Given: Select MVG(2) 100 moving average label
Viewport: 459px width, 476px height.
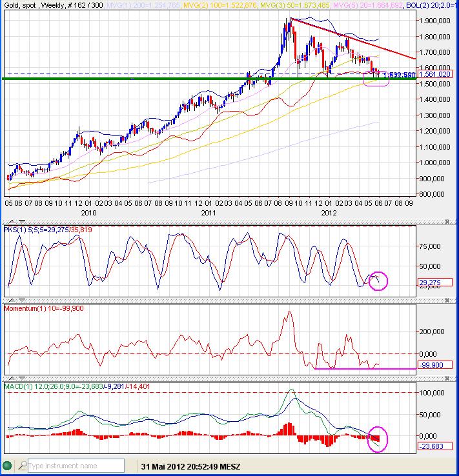Looking at the screenshot, I should [220, 5].
